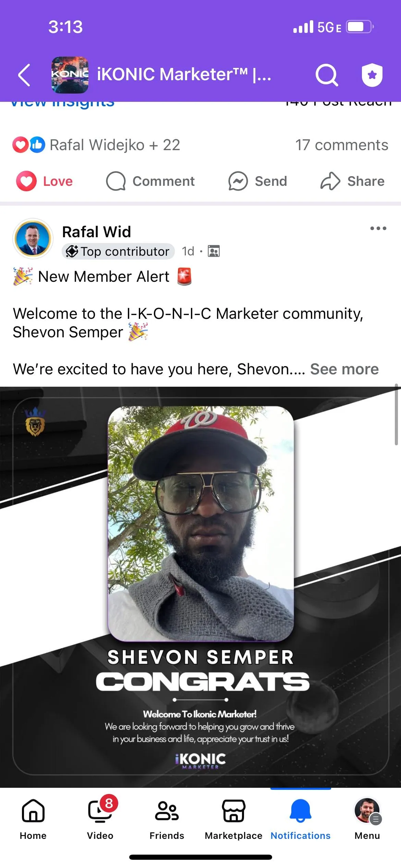This screenshot has width=401, height=868.
Task: Open the group admin shield icon
Action: click(x=372, y=75)
